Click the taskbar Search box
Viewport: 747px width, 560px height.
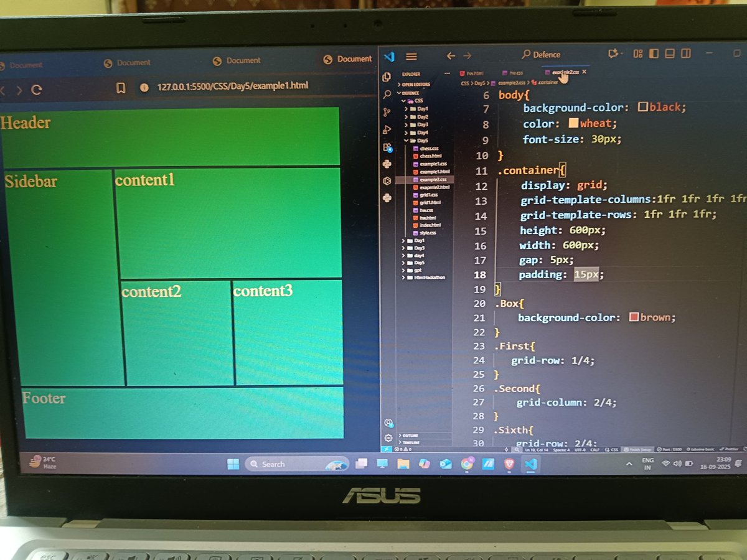click(296, 464)
